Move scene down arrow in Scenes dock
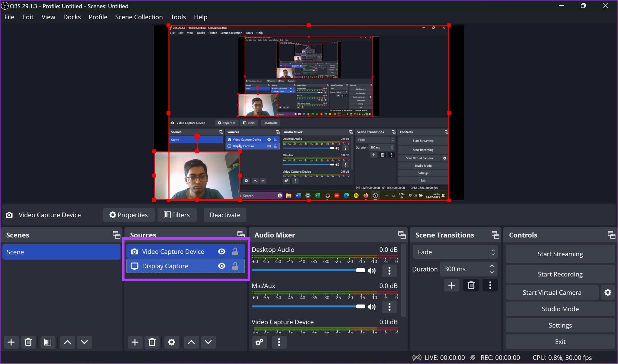 84,342
